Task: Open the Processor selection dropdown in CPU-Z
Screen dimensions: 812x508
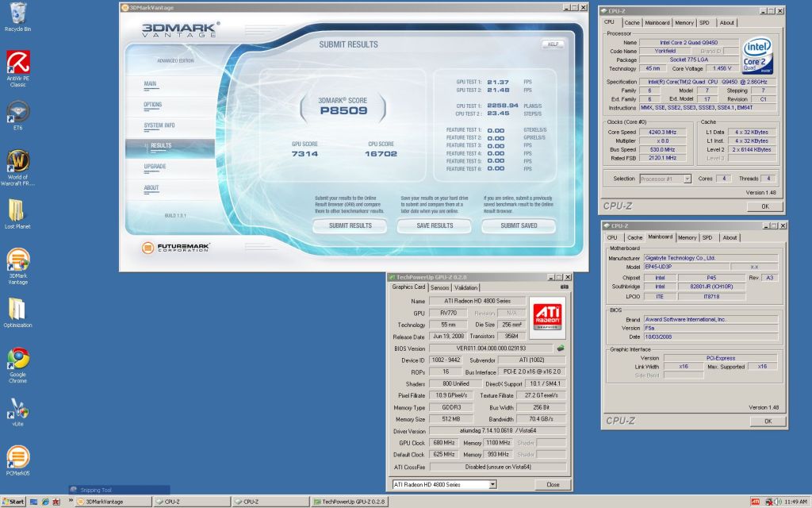Action: pos(687,179)
